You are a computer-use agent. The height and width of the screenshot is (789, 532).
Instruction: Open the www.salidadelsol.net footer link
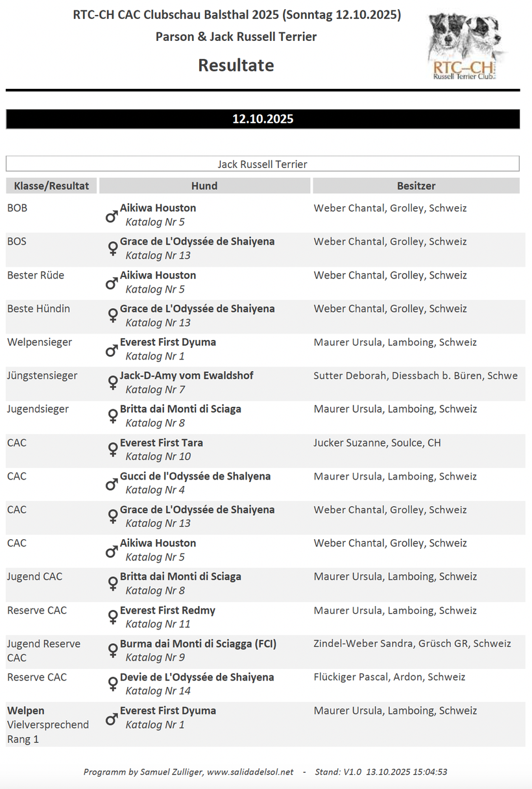[x=250, y=772]
